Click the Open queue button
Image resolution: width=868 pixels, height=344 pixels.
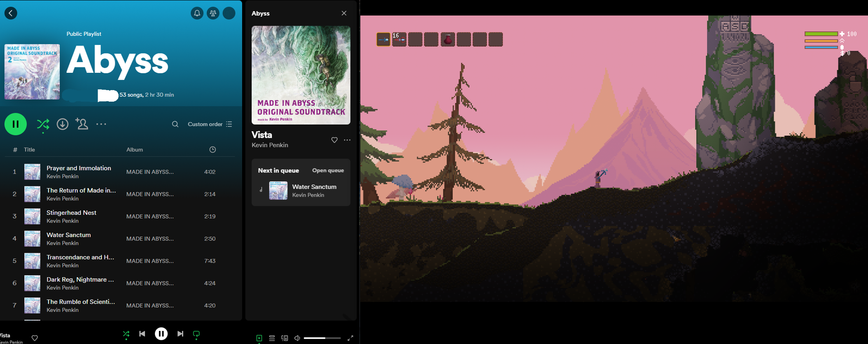328,170
